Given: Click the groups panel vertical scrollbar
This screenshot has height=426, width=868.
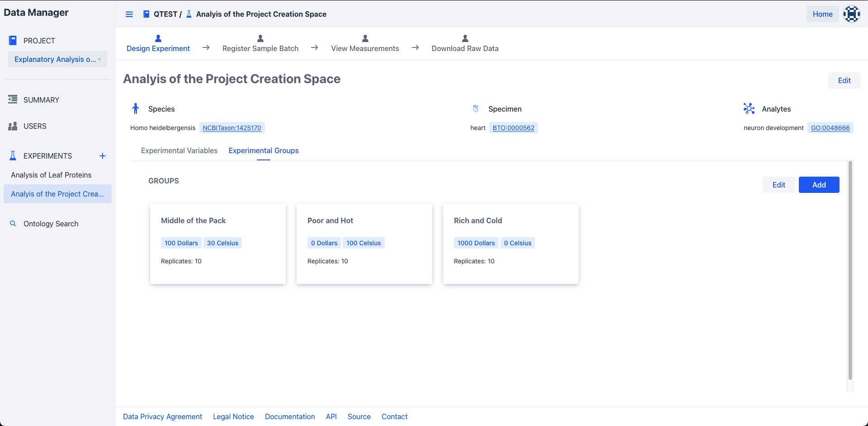Looking at the screenshot, I should [x=850, y=271].
